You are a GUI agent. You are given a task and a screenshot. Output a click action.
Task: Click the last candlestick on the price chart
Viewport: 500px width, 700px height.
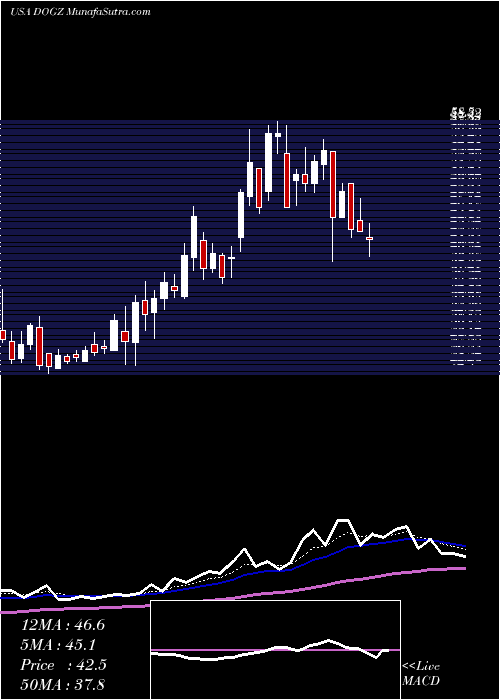coord(369,239)
